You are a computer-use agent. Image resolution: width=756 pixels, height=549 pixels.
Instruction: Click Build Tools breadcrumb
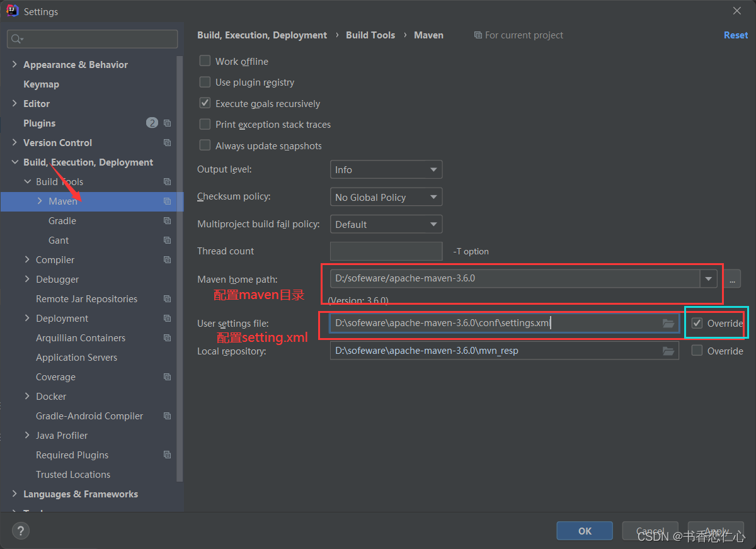[370, 35]
